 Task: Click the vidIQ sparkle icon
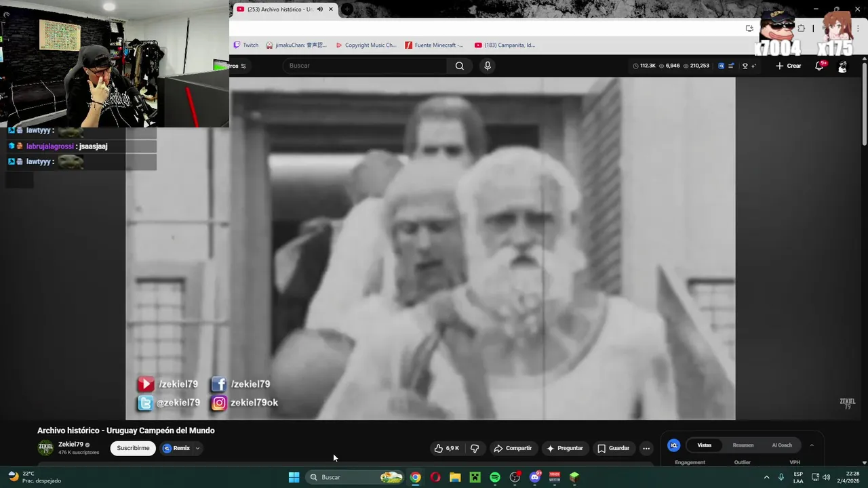pos(753,66)
